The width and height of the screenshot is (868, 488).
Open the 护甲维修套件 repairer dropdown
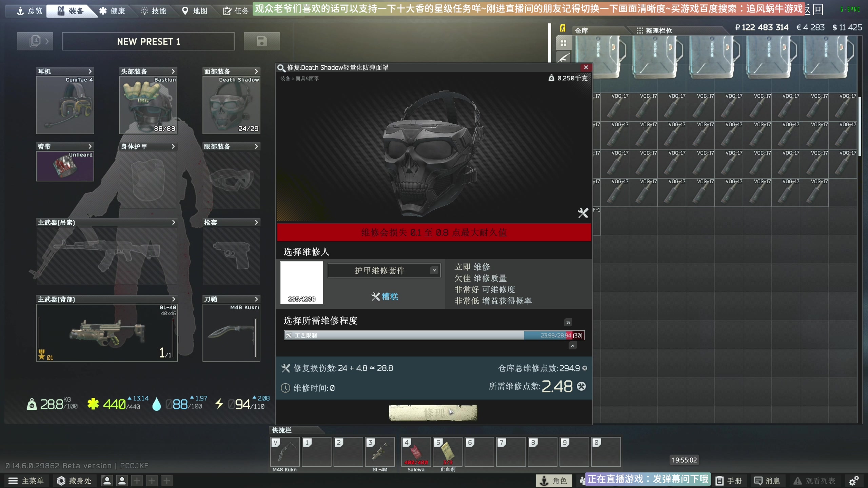coord(384,270)
